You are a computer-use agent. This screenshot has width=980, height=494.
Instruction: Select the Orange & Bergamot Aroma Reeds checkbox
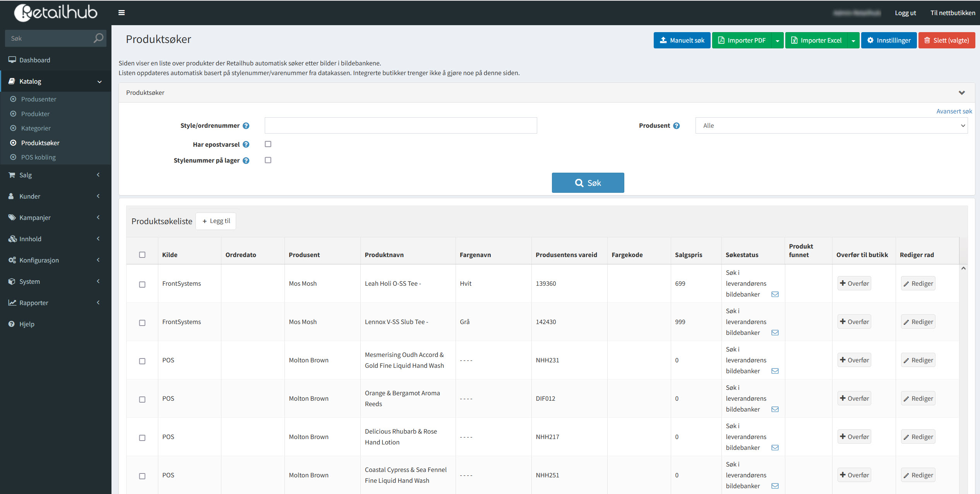tap(142, 400)
